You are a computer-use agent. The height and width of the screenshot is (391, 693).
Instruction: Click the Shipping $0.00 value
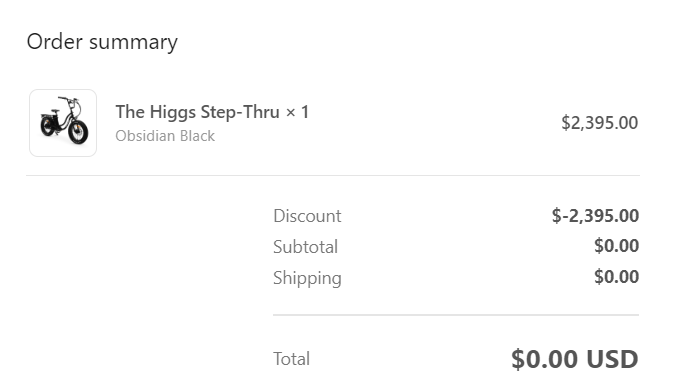coord(617,277)
